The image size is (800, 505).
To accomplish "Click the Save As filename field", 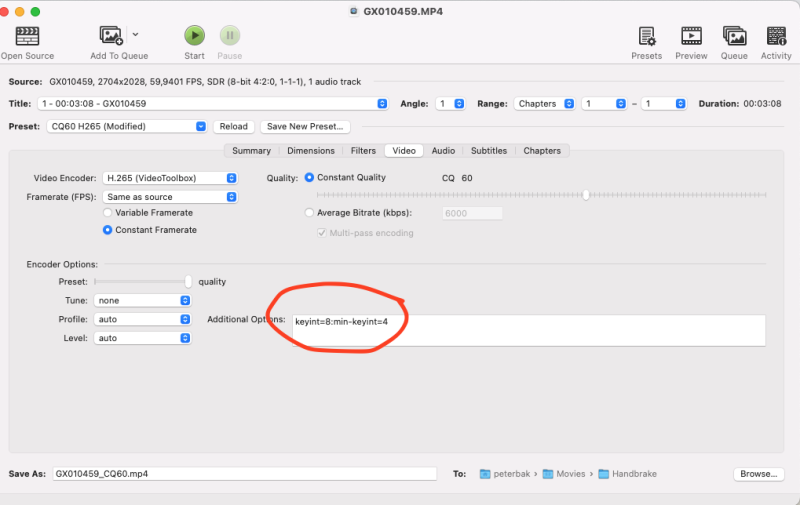I will pos(244,474).
